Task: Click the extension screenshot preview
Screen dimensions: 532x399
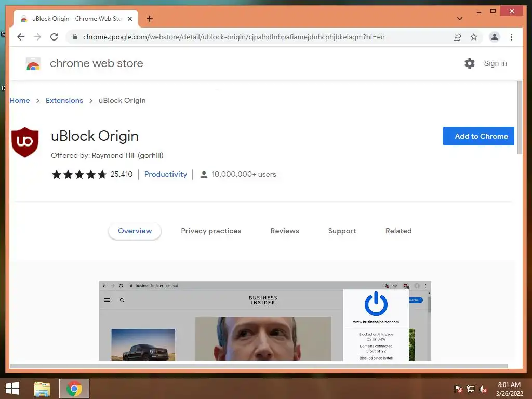Action: (x=264, y=321)
